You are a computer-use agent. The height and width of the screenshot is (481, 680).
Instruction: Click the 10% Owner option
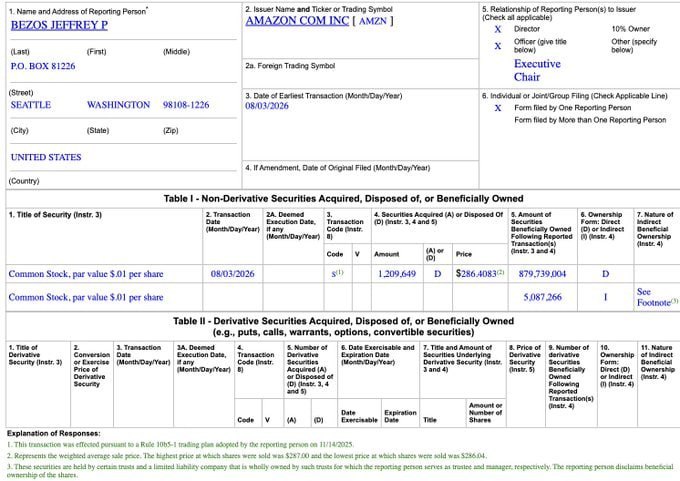click(x=631, y=29)
